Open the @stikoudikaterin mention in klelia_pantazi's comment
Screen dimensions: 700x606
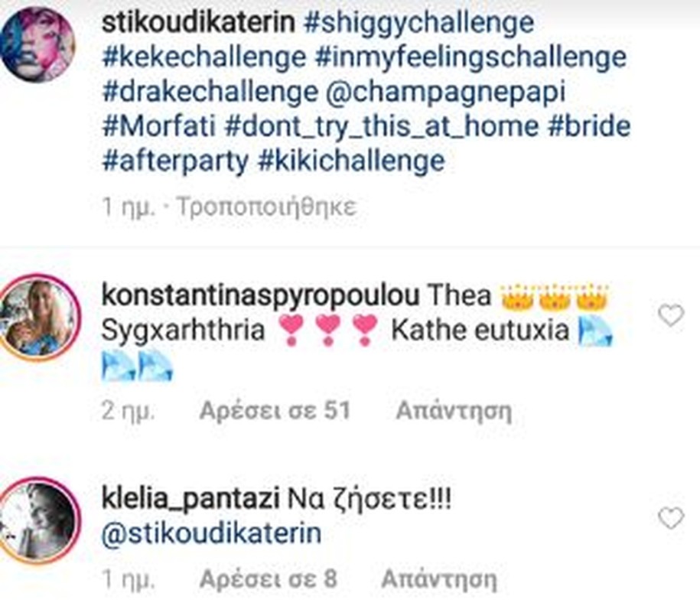click(x=212, y=533)
